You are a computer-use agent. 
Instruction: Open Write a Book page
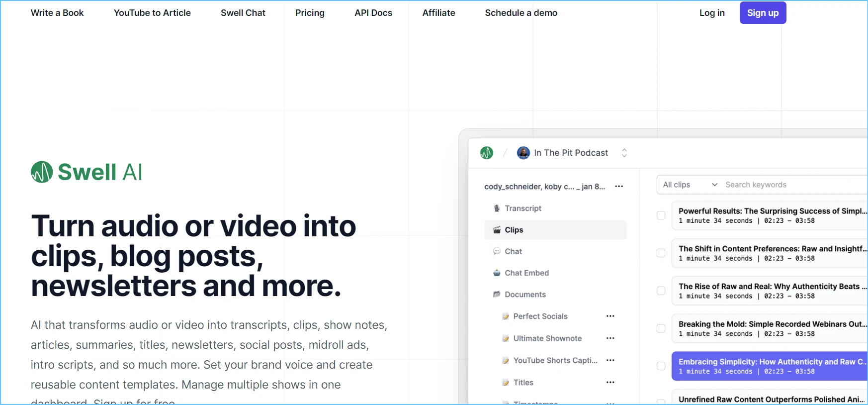[57, 13]
